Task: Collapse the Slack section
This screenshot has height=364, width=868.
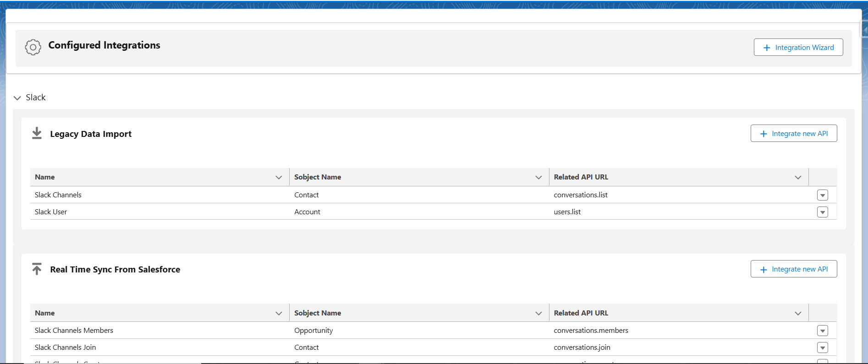Action: click(x=17, y=98)
